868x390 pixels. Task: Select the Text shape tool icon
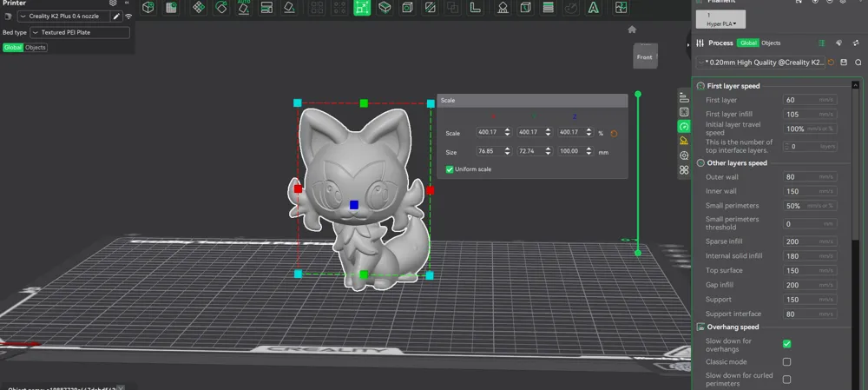[x=594, y=8]
